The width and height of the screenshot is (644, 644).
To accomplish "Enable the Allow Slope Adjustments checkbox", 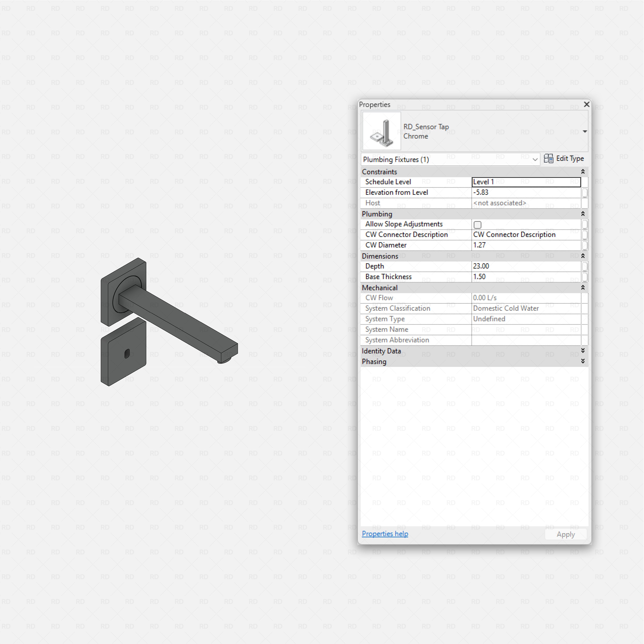I will [477, 225].
